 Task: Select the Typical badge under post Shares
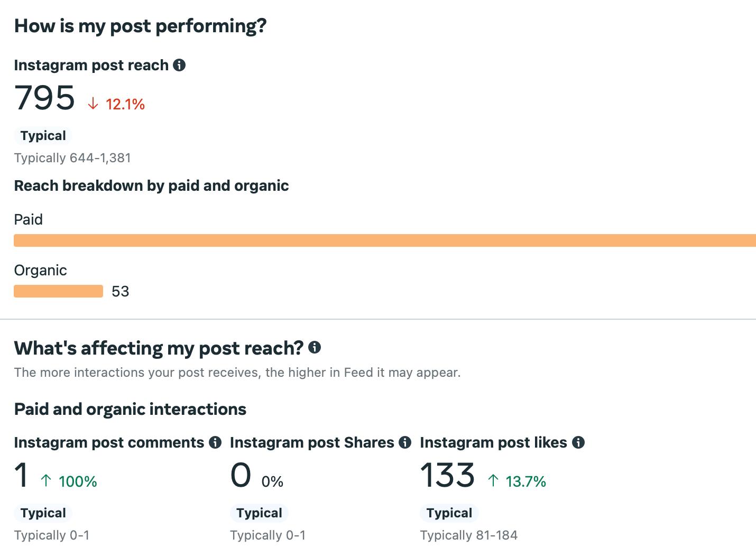coord(259,513)
